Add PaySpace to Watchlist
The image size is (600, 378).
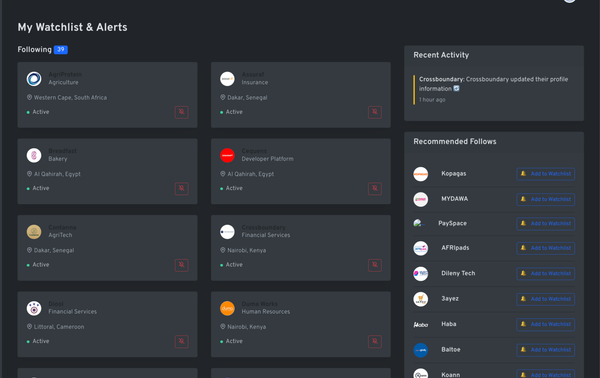[545, 224]
